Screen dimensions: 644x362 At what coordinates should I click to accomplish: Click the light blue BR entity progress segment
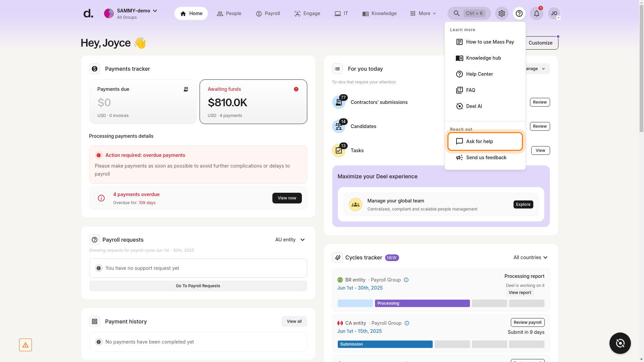click(355, 303)
